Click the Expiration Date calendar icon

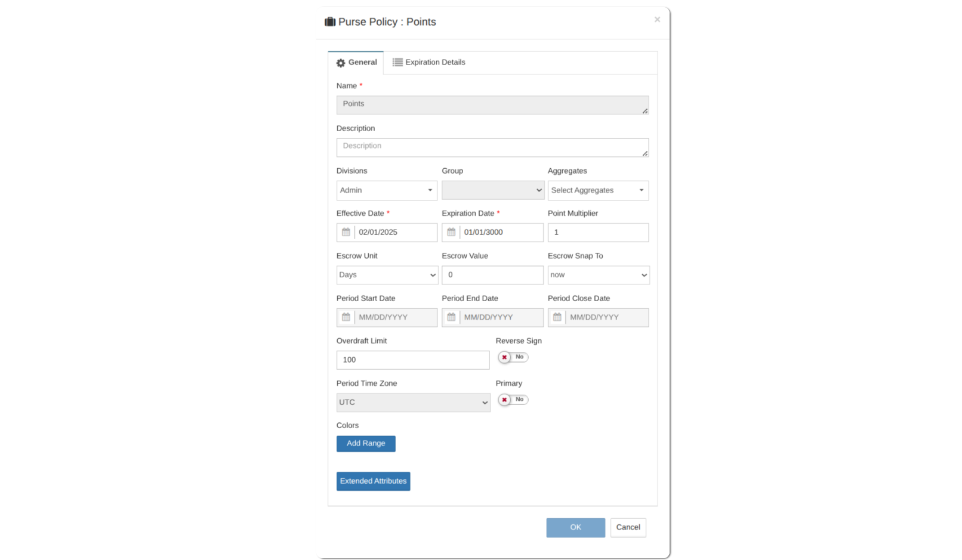[451, 233]
